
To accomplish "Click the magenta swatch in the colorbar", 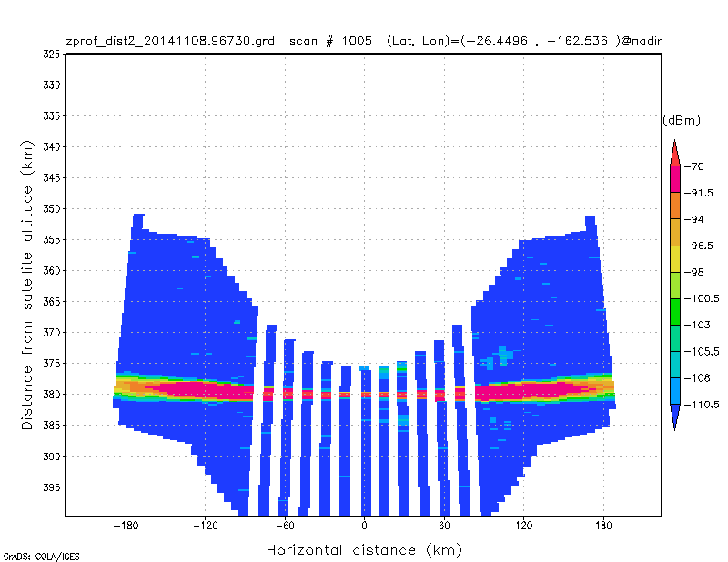I will point(675,179).
